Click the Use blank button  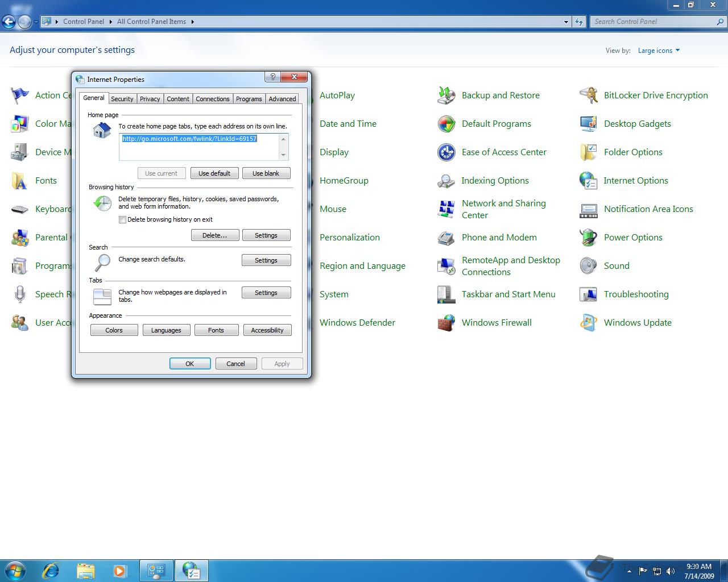266,173
